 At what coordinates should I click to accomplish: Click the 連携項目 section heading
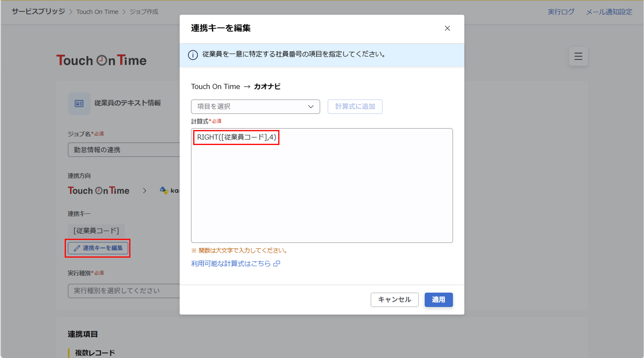pos(83,334)
